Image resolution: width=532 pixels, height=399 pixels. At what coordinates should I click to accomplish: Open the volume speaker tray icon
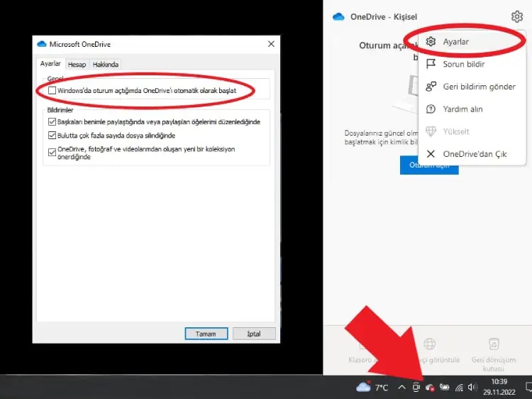click(x=472, y=387)
